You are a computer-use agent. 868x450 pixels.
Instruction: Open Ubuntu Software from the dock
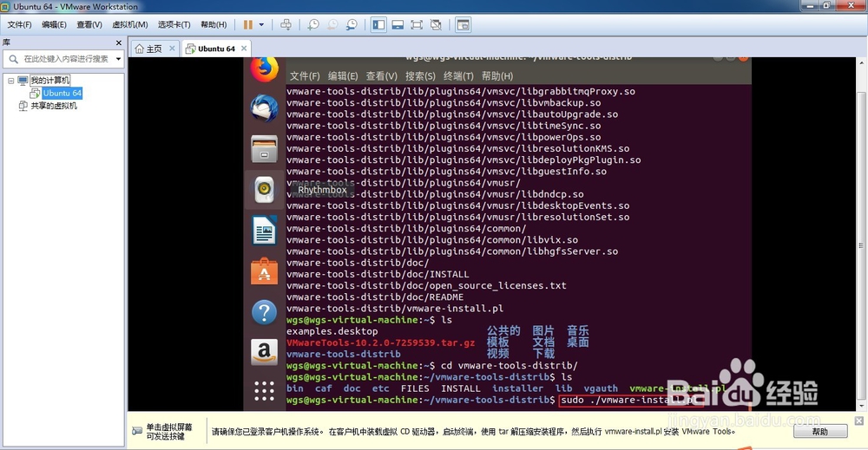[264, 271]
